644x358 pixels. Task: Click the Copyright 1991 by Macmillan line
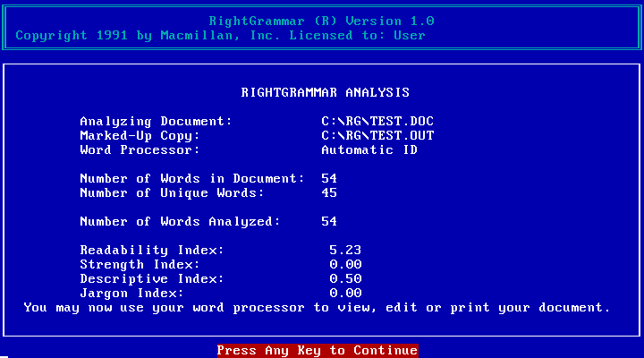(221, 36)
